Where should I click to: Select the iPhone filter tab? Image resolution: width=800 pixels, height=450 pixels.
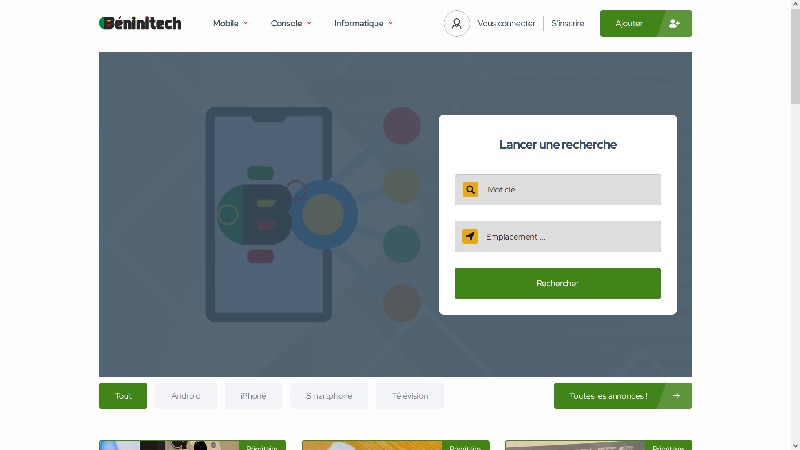pyautogui.click(x=254, y=396)
